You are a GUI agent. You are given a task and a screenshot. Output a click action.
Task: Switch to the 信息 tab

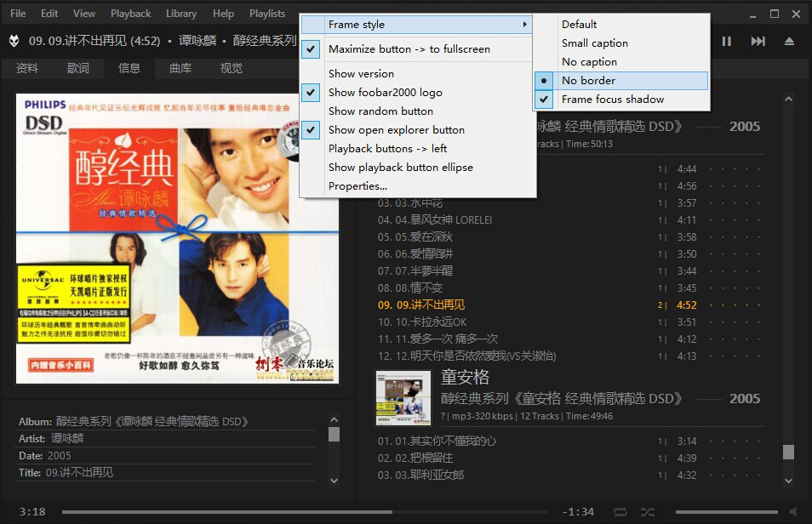pyautogui.click(x=129, y=68)
